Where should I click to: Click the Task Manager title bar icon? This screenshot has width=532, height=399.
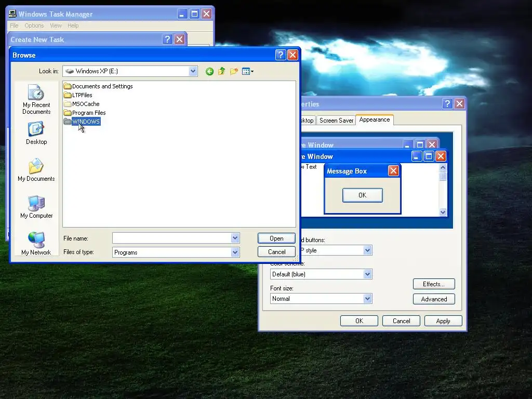tap(12, 14)
